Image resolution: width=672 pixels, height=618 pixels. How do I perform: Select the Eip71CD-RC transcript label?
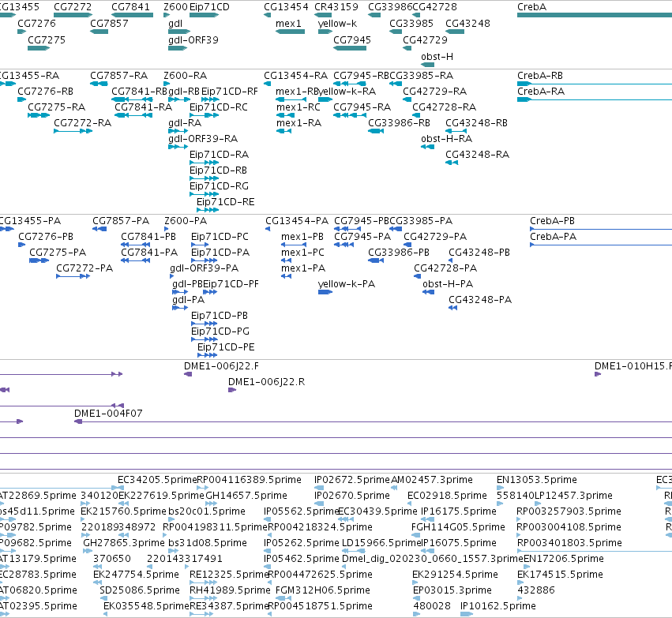pos(219,107)
